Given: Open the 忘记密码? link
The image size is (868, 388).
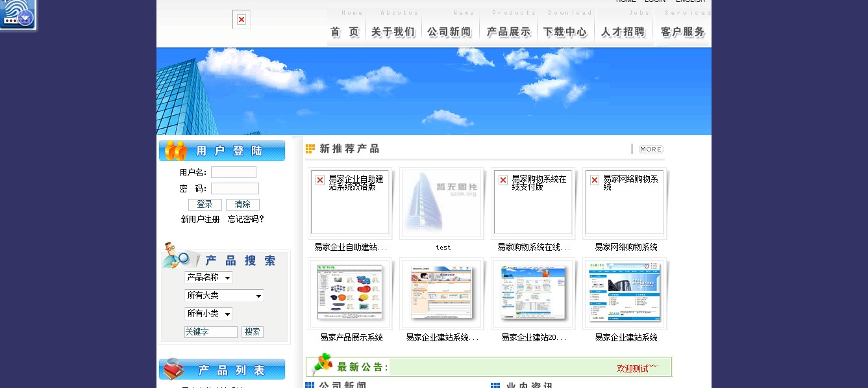Looking at the screenshot, I should pyautogui.click(x=246, y=220).
